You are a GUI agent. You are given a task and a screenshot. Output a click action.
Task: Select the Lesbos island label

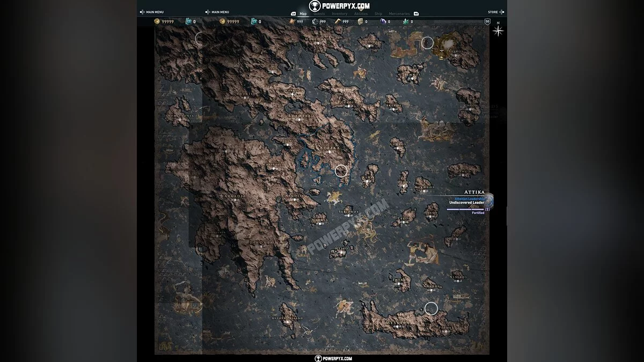457,53
